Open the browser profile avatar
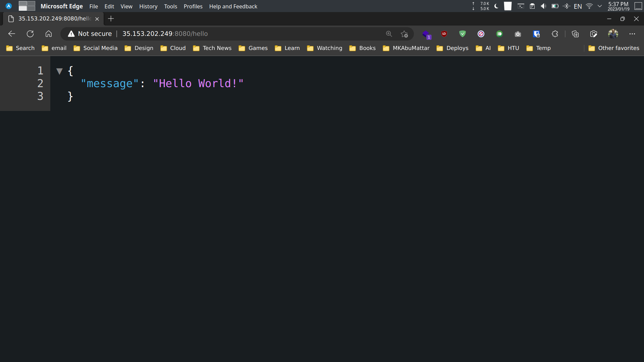The height and width of the screenshot is (362, 644). (613, 34)
